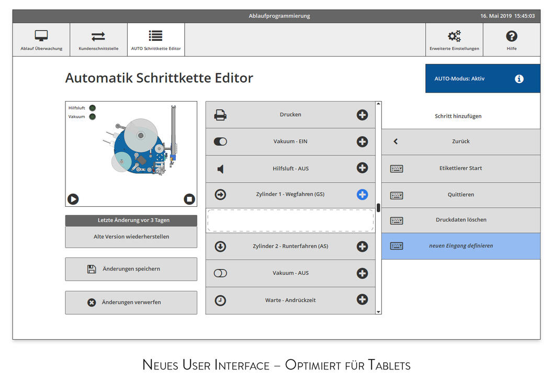Click down-arrow icon for Zylinder 2
This screenshot has height=392, width=553.
[220, 247]
